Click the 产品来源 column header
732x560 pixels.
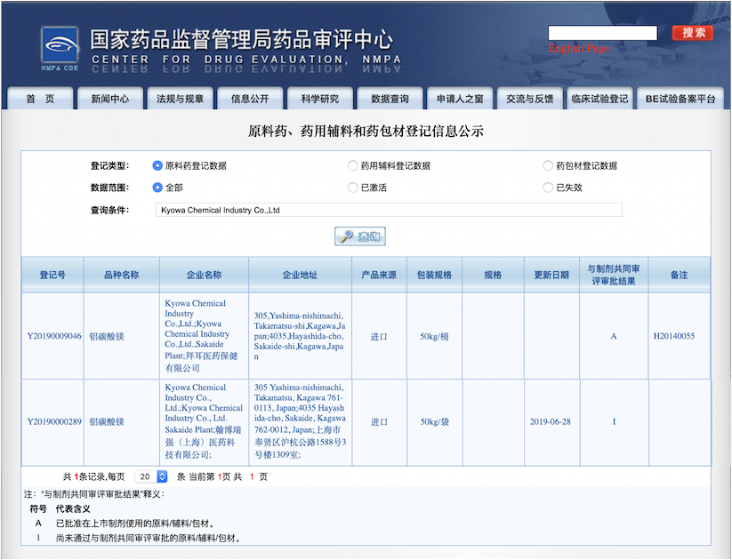(379, 275)
